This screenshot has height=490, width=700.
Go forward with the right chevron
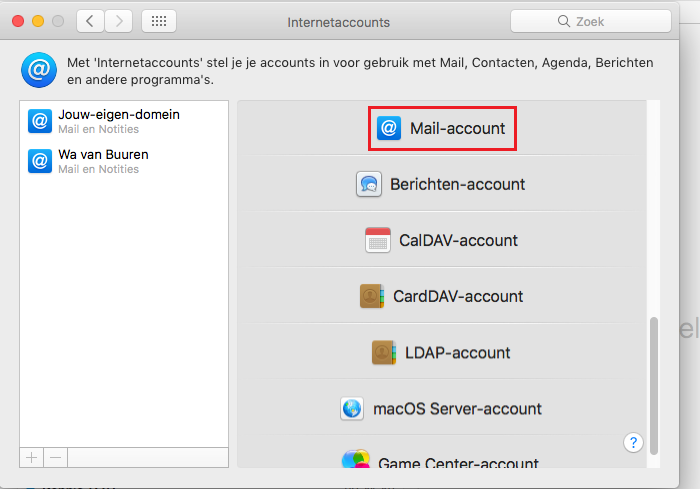point(119,21)
